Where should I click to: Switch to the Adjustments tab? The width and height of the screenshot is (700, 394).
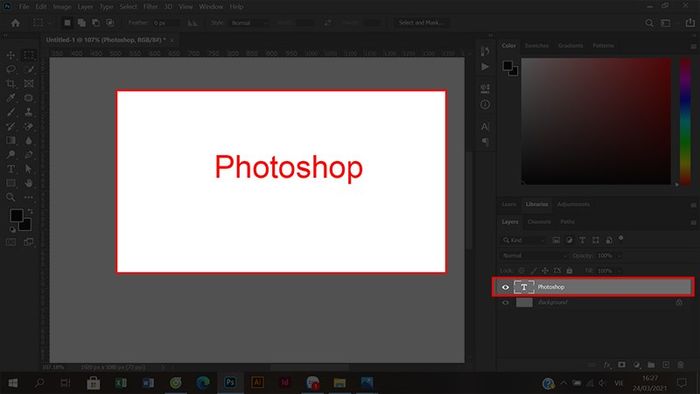(x=573, y=204)
